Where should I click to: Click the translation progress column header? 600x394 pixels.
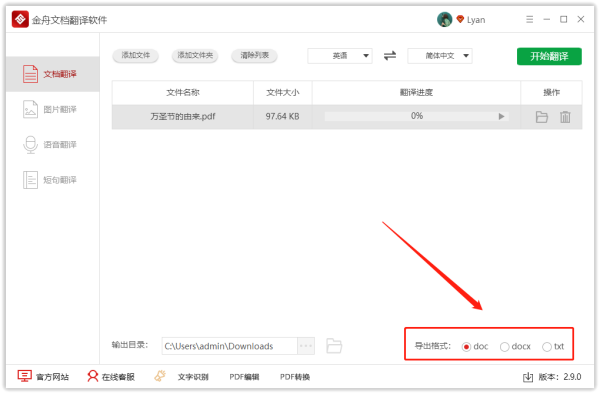coord(416,93)
